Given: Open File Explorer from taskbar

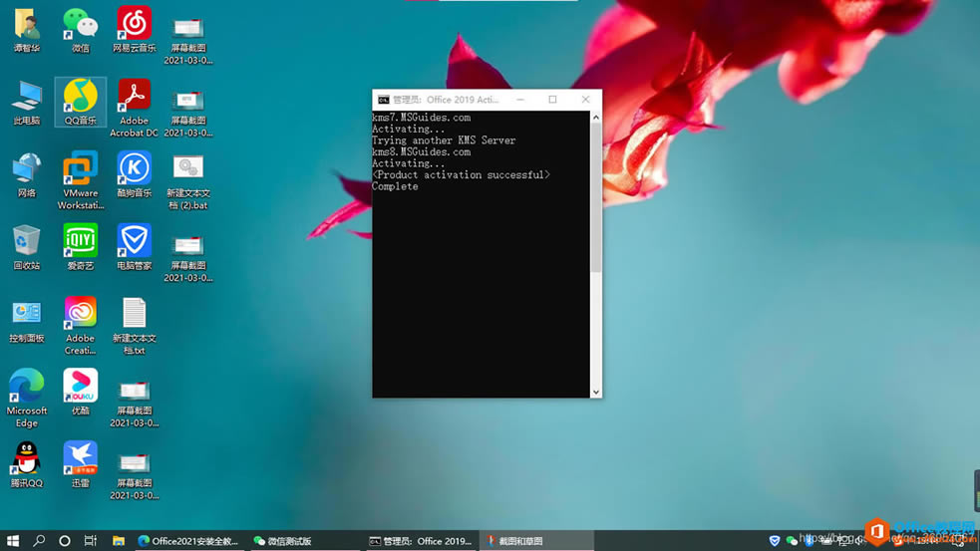Looking at the screenshot, I should click(x=118, y=541).
